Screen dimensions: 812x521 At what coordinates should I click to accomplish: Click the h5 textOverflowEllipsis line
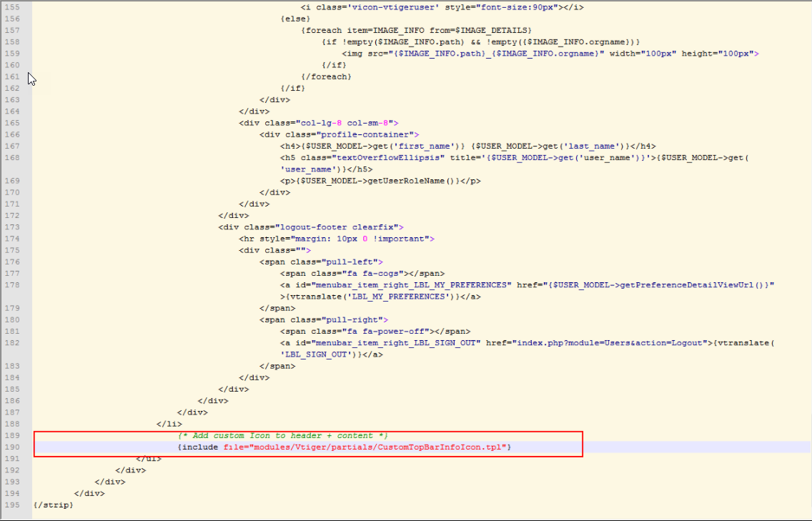(515, 157)
